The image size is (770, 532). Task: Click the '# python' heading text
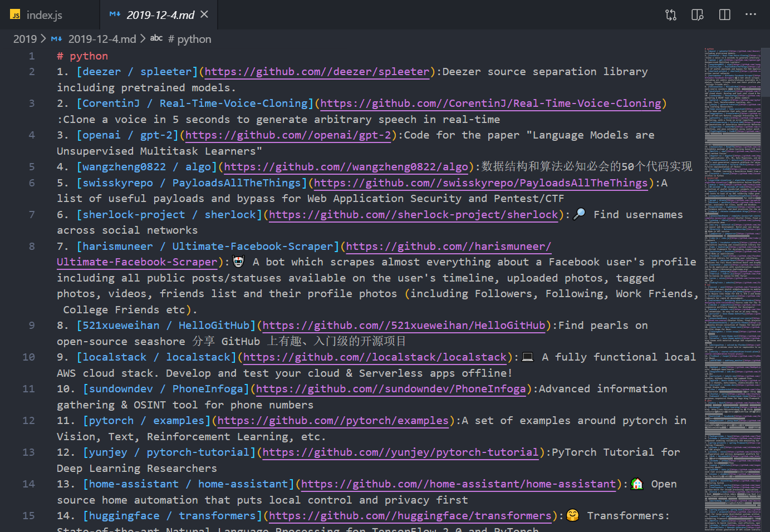[82, 56]
